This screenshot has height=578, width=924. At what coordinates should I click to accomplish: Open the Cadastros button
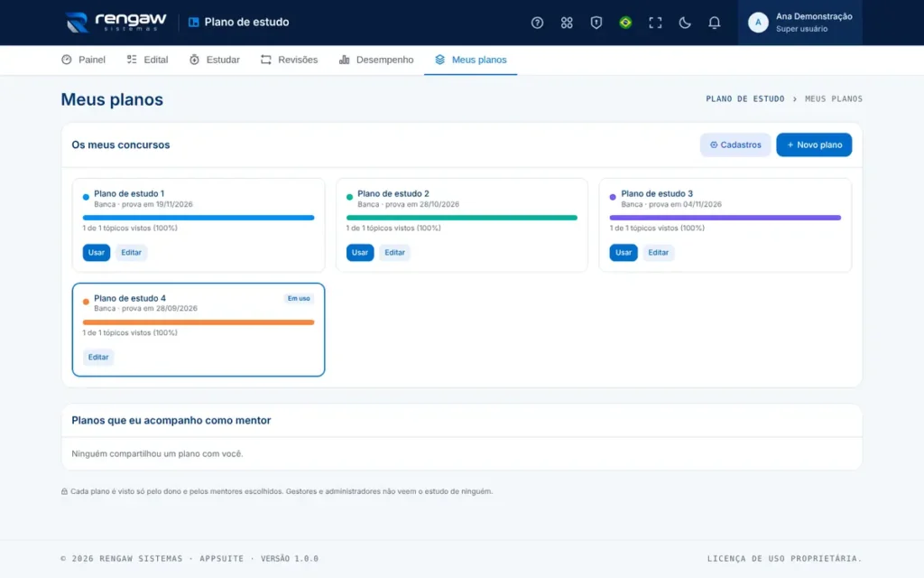735,144
